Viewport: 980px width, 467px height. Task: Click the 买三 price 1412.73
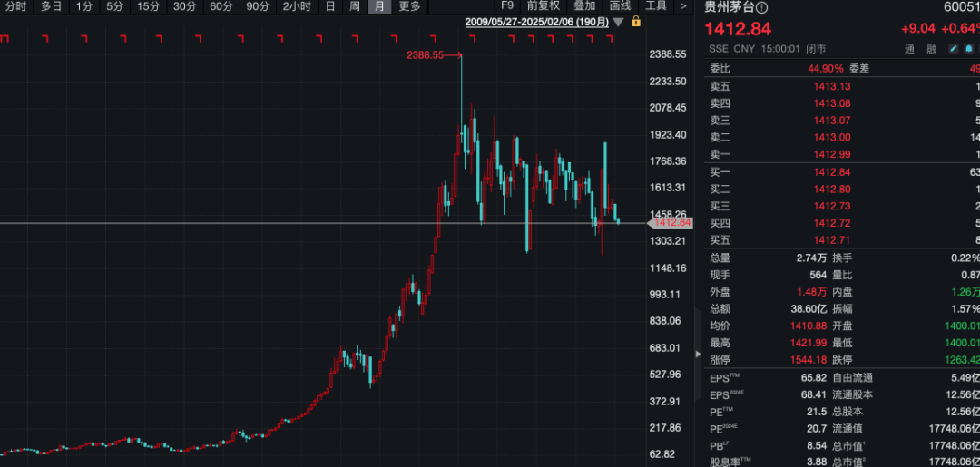[x=832, y=206]
